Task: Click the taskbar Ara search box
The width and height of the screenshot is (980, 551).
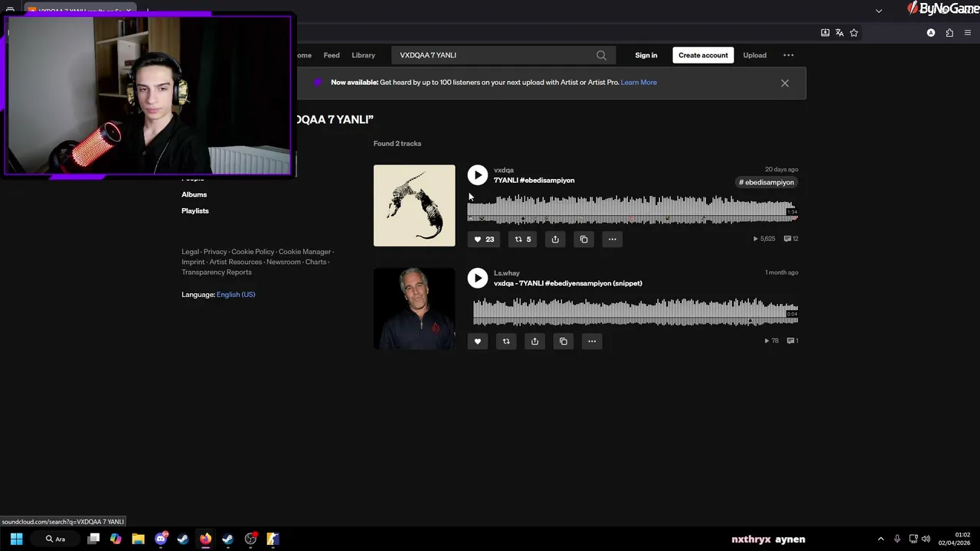Action: (56, 539)
